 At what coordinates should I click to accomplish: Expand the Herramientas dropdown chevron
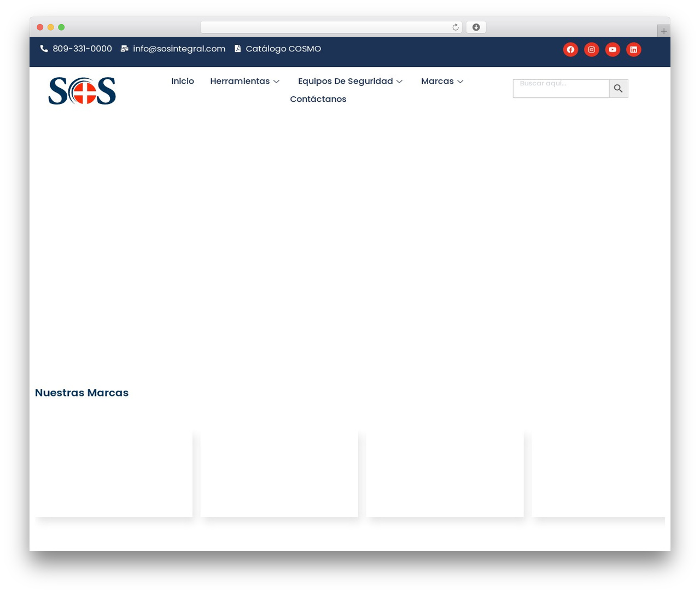[x=277, y=82]
